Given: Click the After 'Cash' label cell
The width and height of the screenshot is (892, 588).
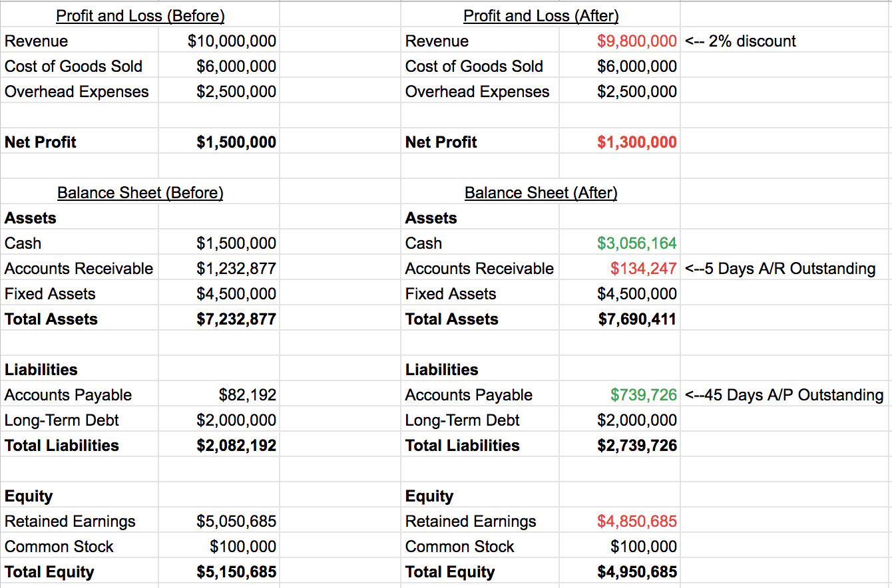Looking at the screenshot, I should [x=424, y=243].
